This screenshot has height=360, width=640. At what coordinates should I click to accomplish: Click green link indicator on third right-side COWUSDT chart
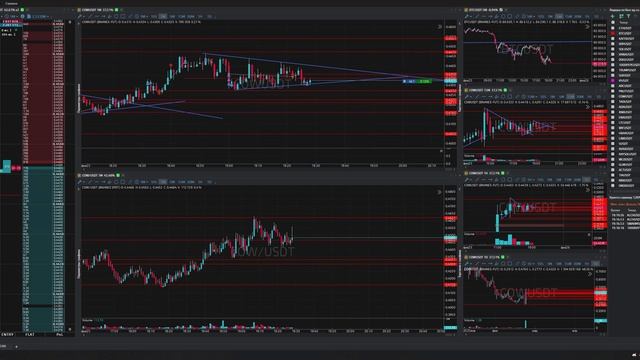point(503,173)
